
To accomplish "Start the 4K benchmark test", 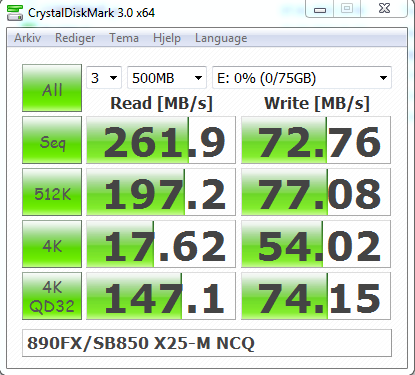I will pos(52,244).
